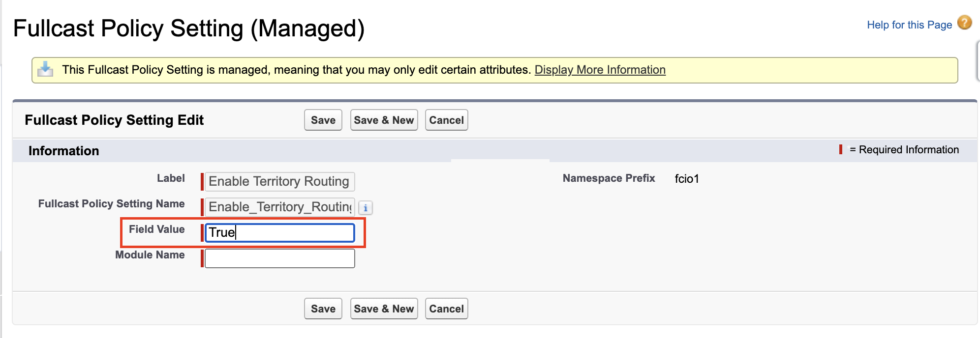Click the Module Name label text

150,254
